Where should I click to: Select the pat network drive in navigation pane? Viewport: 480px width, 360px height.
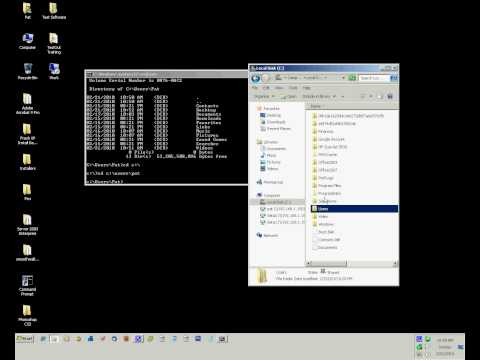[282, 209]
